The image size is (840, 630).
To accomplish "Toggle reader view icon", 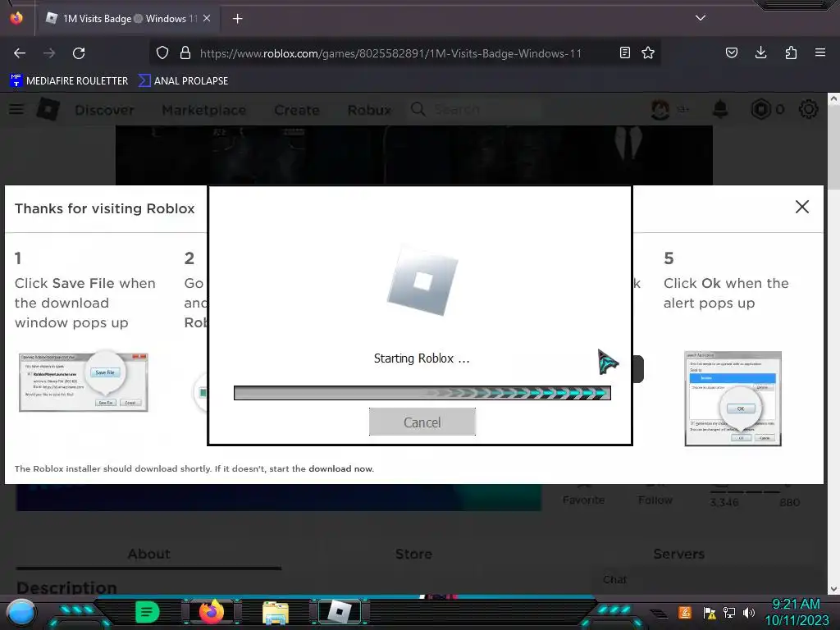I will pyautogui.click(x=624, y=53).
